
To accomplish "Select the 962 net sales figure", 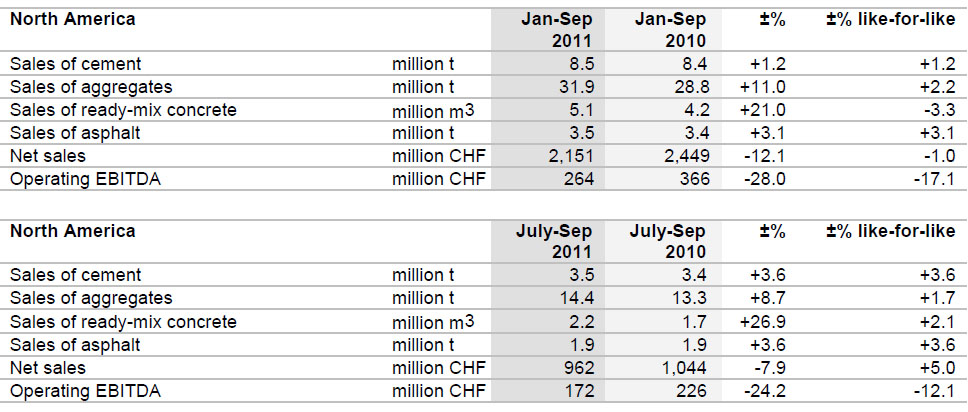I will (x=578, y=366).
